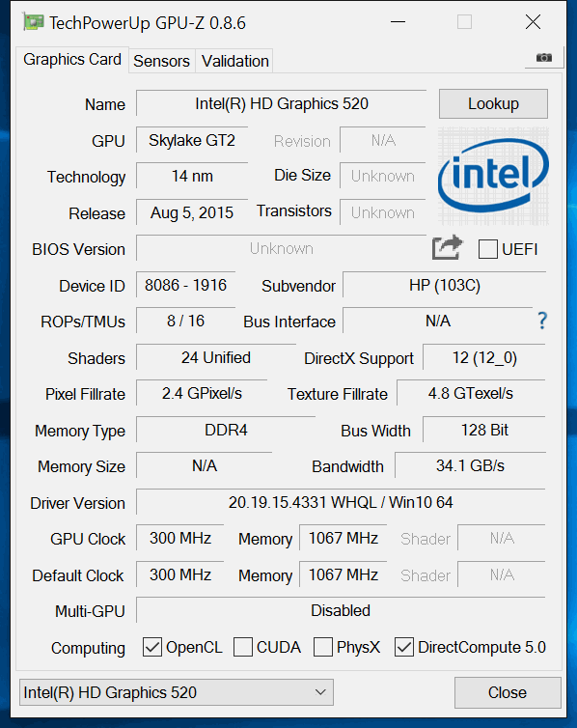Screen dimensions: 577x728
Task: Switch to the Validation tab
Action: pos(234,61)
